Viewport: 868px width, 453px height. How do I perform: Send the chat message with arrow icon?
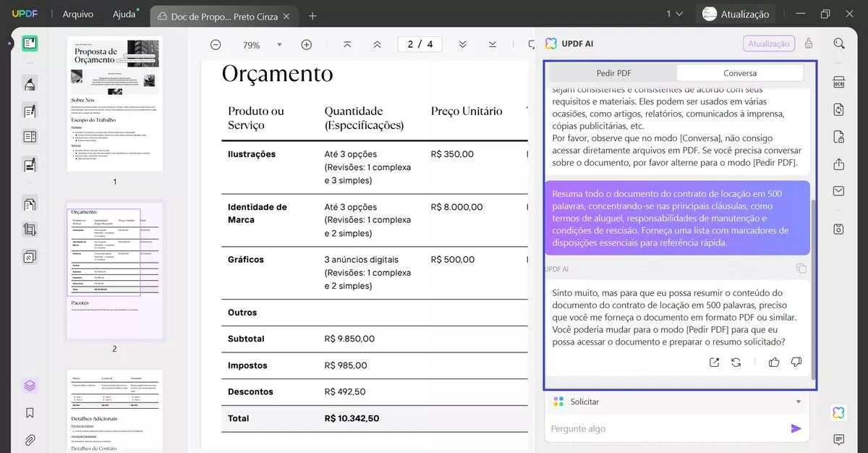(x=796, y=428)
